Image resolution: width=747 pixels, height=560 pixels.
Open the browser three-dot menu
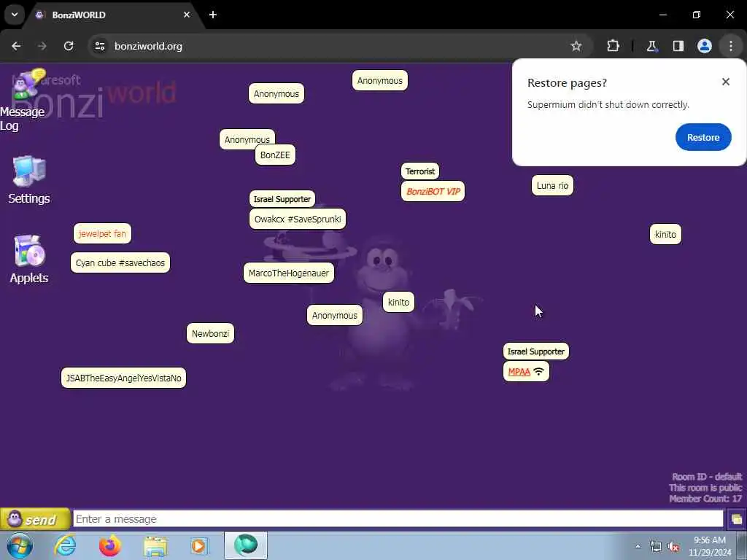coord(731,46)
